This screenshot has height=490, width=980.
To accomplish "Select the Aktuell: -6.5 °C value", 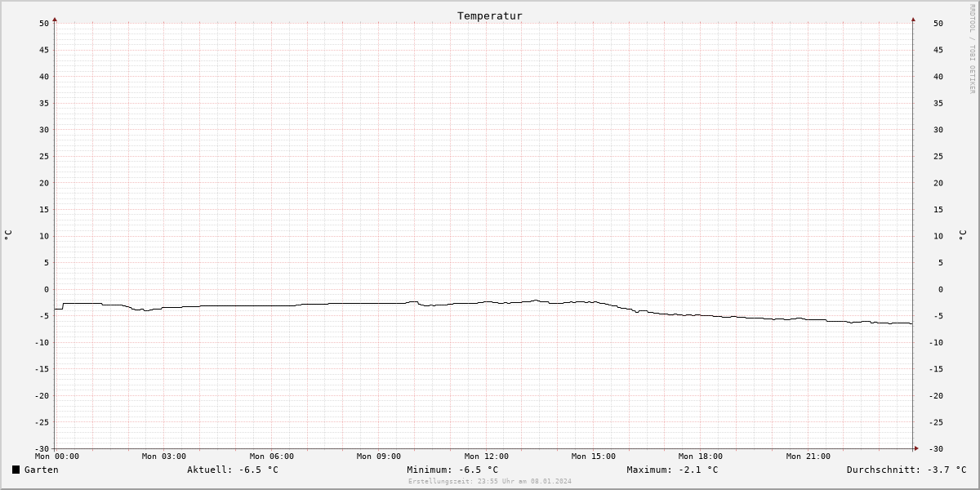I will coord(233,470).
